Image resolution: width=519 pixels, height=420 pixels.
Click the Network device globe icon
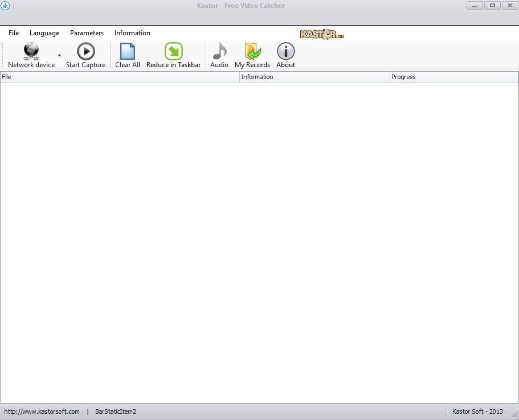point(31,52)
